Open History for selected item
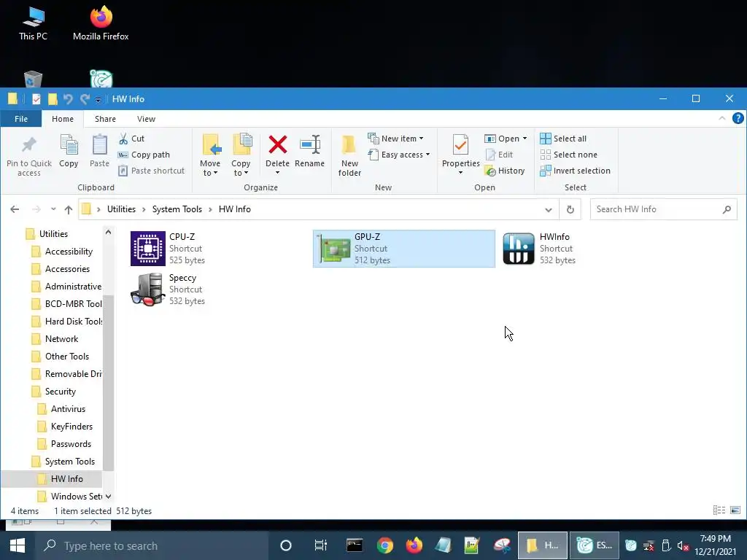 tap(505, 171)
